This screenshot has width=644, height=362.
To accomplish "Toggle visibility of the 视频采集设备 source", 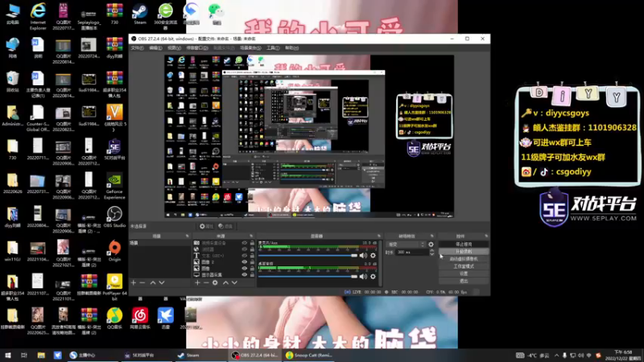I will coord(245,243).
